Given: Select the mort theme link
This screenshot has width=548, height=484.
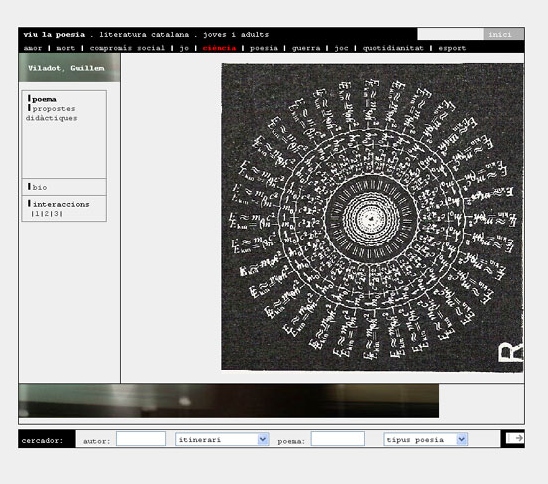Looking at the screenshot, I should click(x=66, y=48).
